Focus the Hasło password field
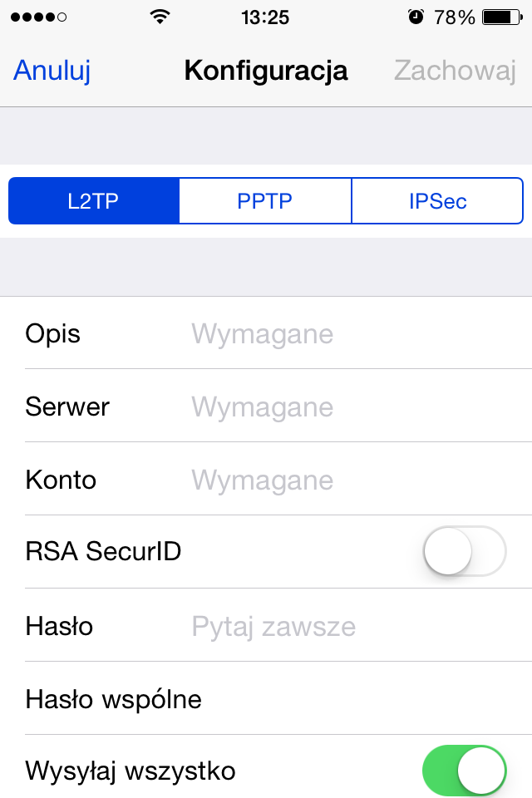The height and width of the screenshot is (798, 532). [357, 625]
